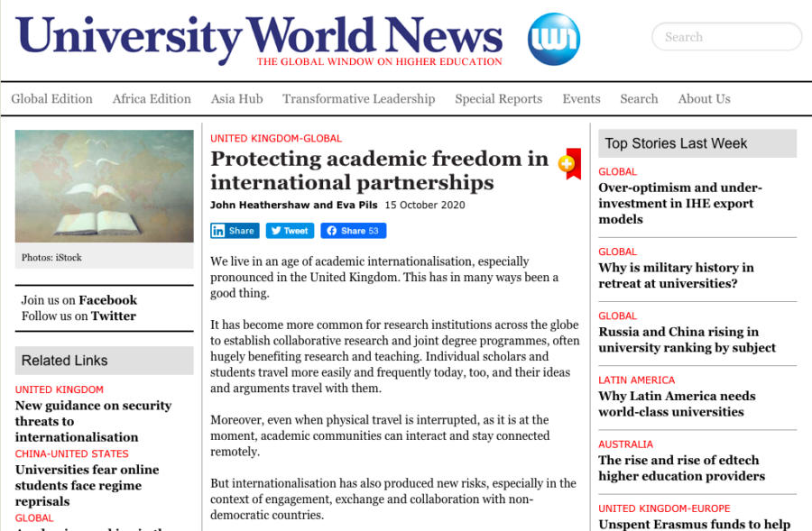Screen dimensions: 812x531
Task: Share article on Facebook Share 53 button
Action: [x=354, y=231]
